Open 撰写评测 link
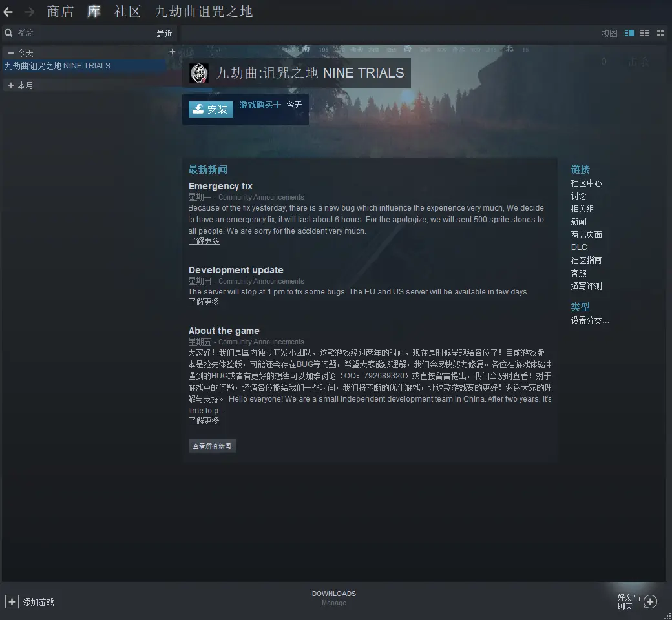Image resolution: width=672 pixels, height=620 pixels. tap(586, 286)
